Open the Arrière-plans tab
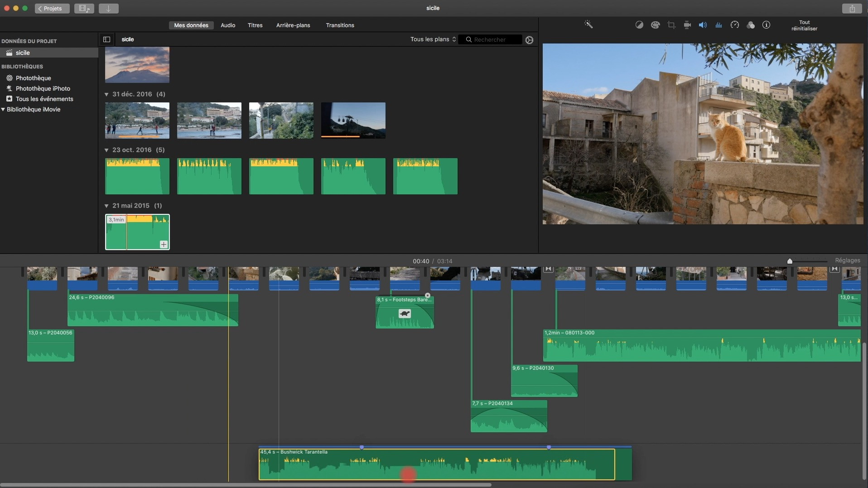The width and height of the screenshot is (868, 488). point(293,25)
